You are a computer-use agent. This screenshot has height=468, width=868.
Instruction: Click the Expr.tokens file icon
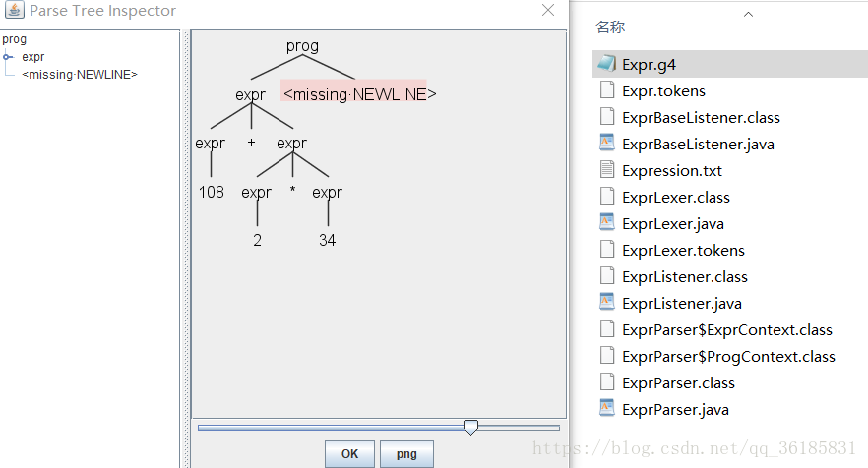pyautogui.click(x=607, y=90)
